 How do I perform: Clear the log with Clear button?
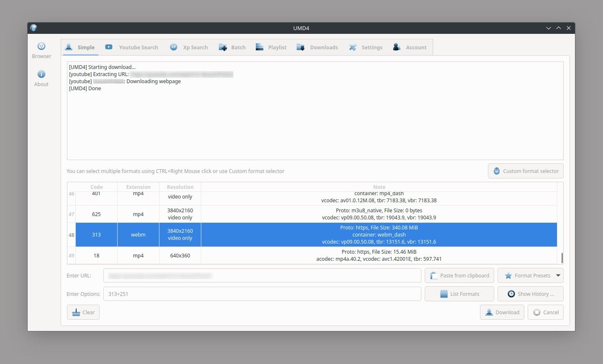[83, 312]
